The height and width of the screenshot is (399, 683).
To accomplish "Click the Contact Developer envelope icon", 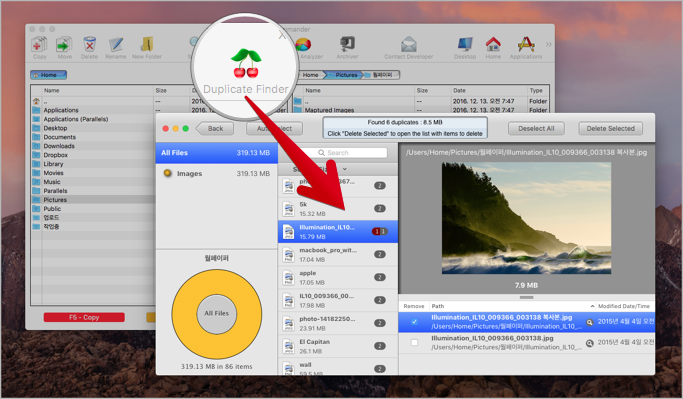I will pos(409,44).
